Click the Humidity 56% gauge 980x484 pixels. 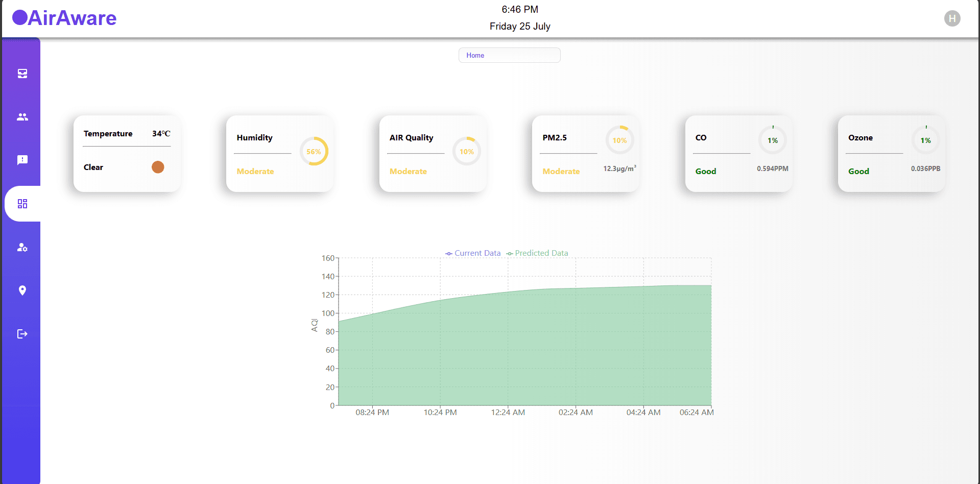point(314,152)
